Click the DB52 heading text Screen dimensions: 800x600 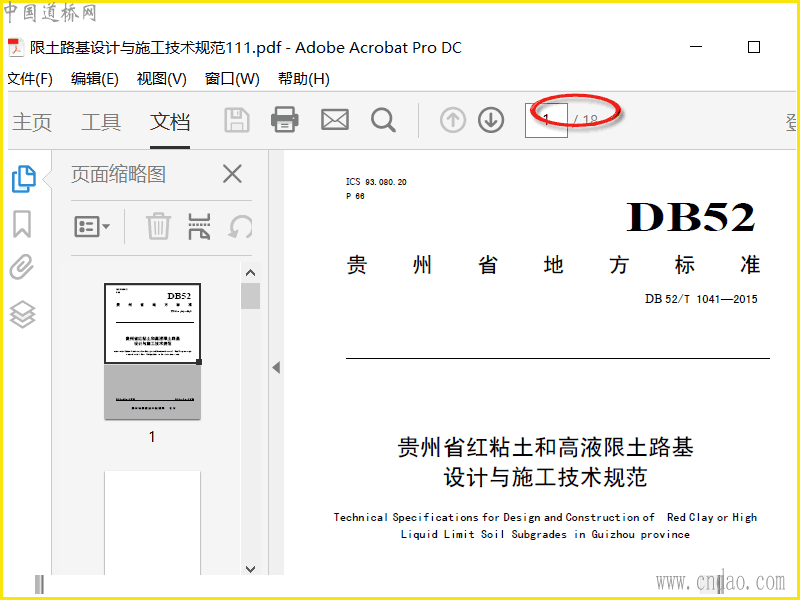(690, 217)
